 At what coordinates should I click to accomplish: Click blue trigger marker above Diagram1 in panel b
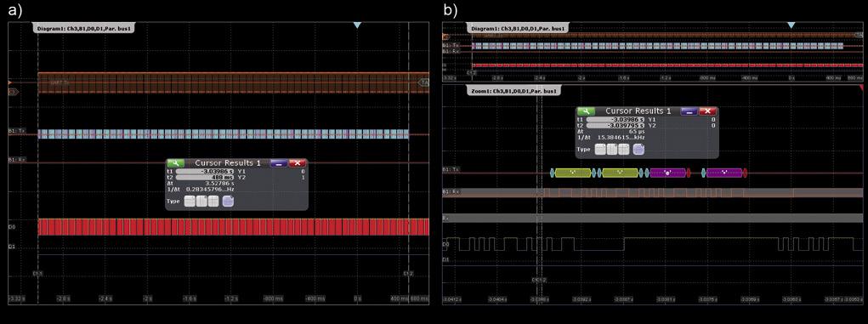tap(791, 26)
